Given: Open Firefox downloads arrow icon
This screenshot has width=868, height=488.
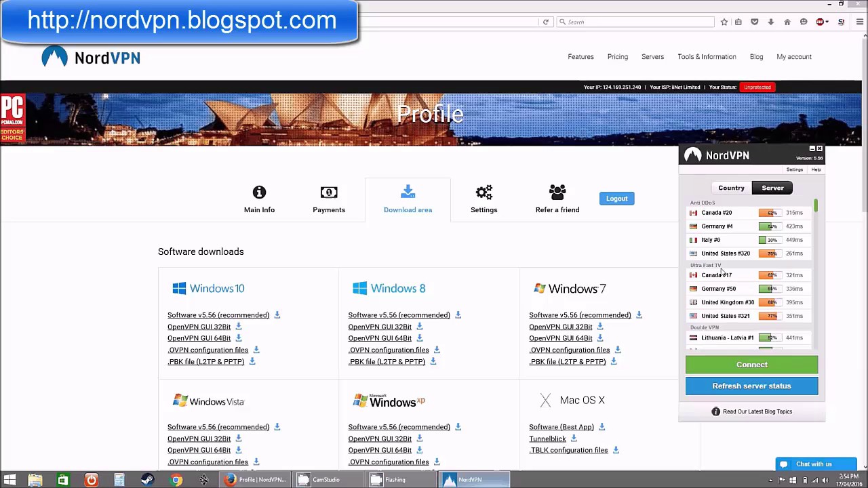Looking at the screenshot, I should coord(771,22).
